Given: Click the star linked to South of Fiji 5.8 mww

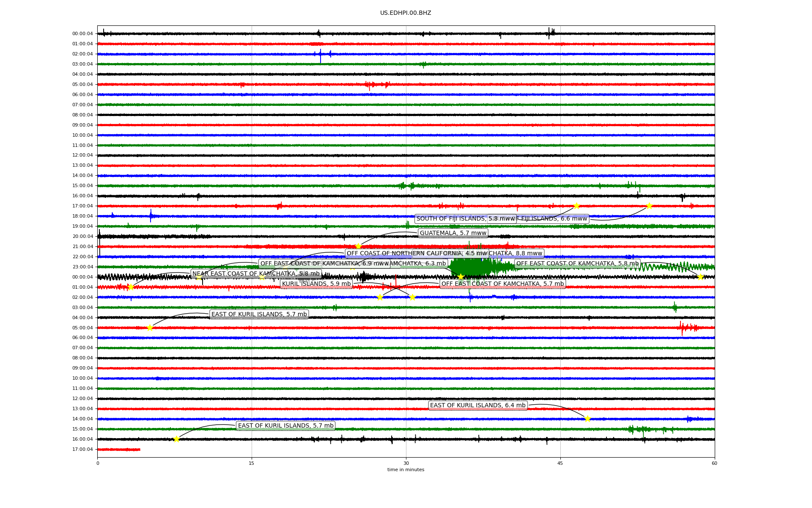Looking at the screenshot, I should point(576,206).
